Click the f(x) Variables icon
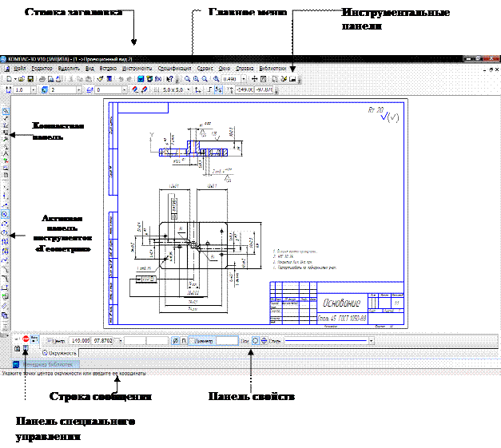Image resolution: width=501 pixels, height=448 pixels. point(158,79)
